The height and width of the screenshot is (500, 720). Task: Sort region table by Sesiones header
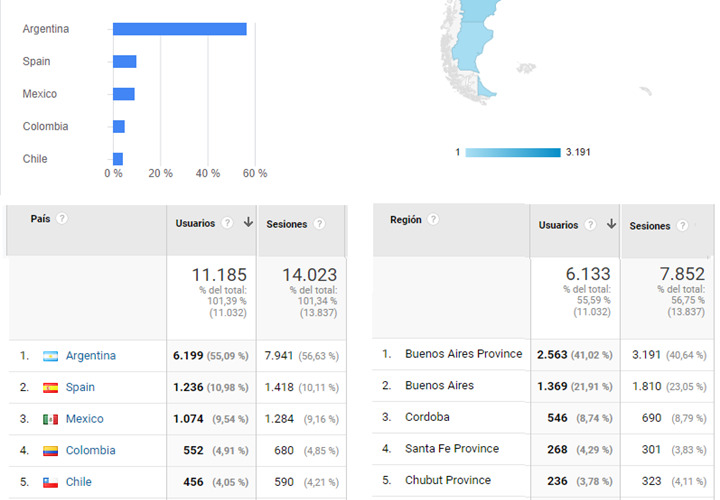click(649, 226)
